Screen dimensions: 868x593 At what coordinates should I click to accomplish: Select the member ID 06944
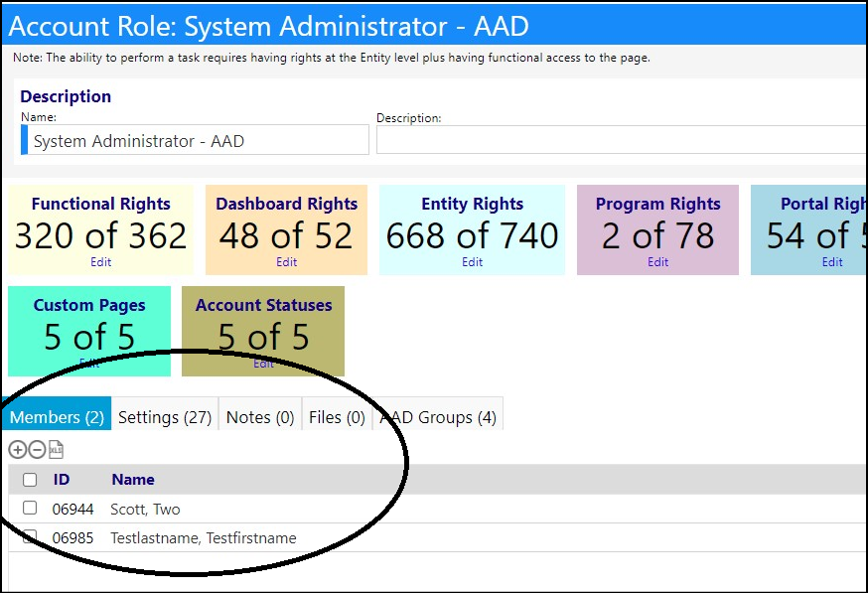point(73,510)
